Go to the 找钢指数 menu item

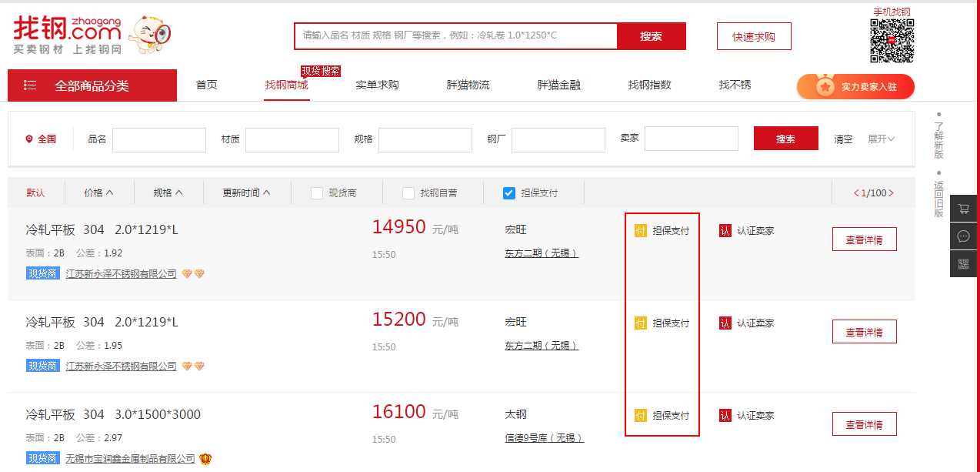649,85
